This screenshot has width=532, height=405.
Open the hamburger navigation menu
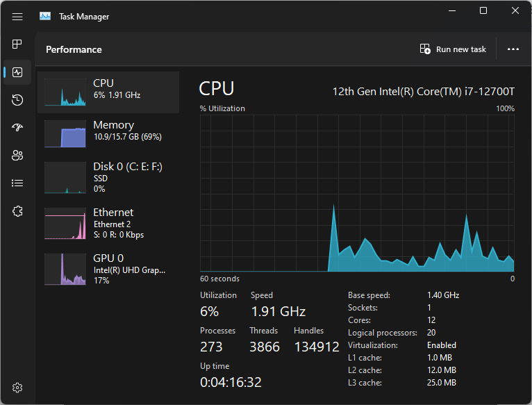coord(17,17)
